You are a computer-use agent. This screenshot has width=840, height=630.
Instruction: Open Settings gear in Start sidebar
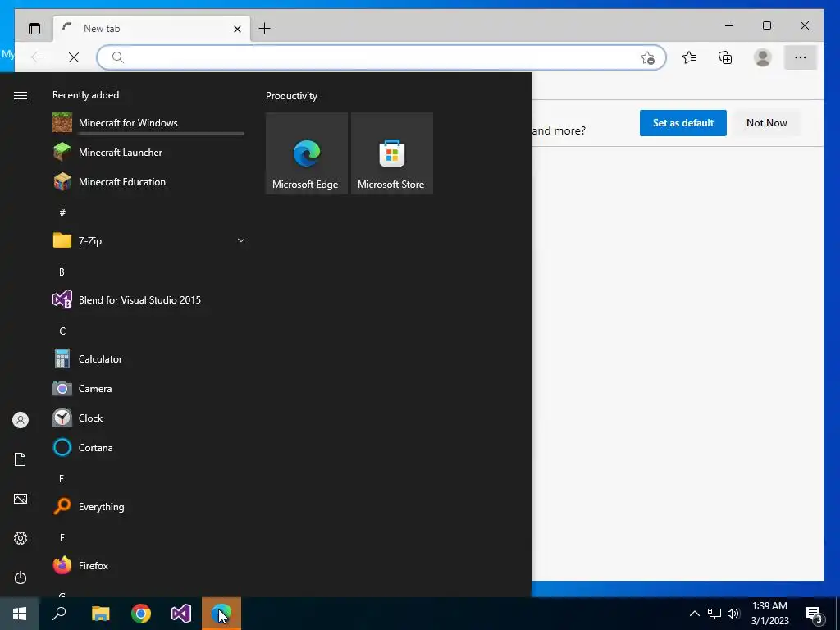[21, 538]
